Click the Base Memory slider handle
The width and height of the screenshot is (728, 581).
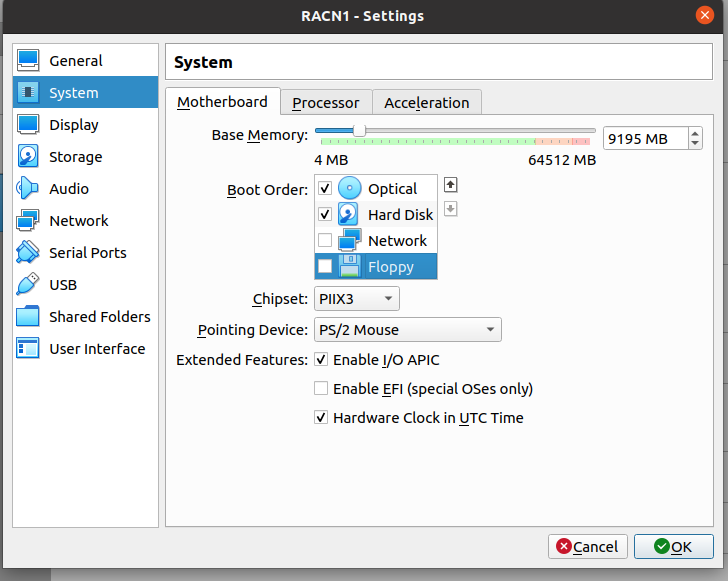tap(359, 131)
